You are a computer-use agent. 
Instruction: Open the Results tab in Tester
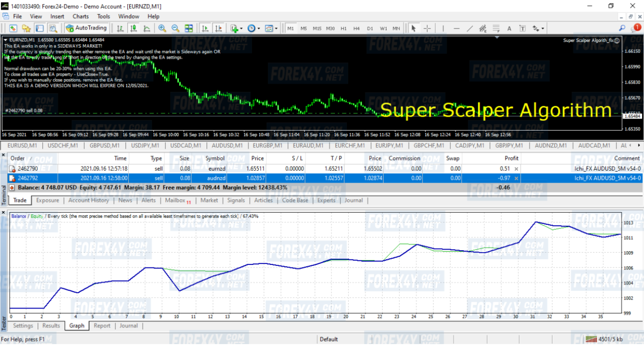tap(51, 326)
